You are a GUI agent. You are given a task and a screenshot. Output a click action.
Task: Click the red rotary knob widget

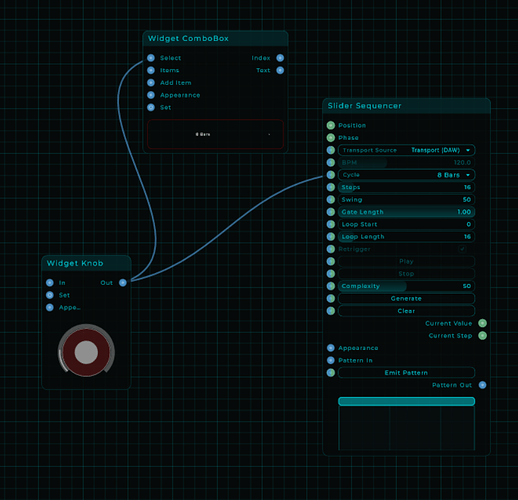point(86,351)
